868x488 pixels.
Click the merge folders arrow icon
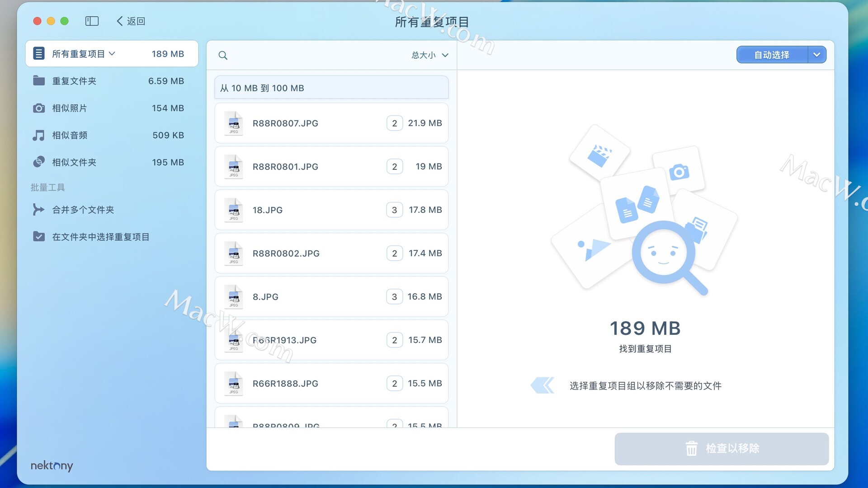click(x=39, y=210)
